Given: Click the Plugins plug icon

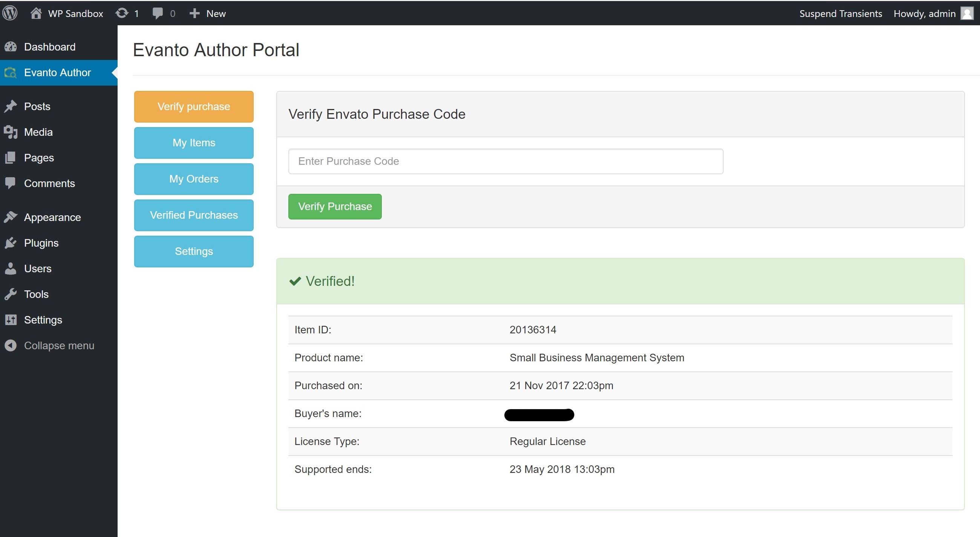Looking at the screenshot, I should (x=11, y=243).
